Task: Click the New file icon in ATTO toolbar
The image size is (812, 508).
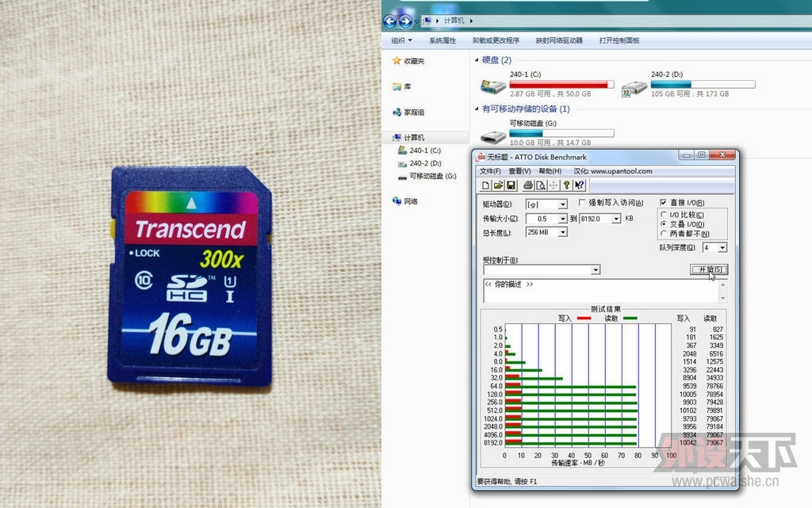Action: (485, 185)
